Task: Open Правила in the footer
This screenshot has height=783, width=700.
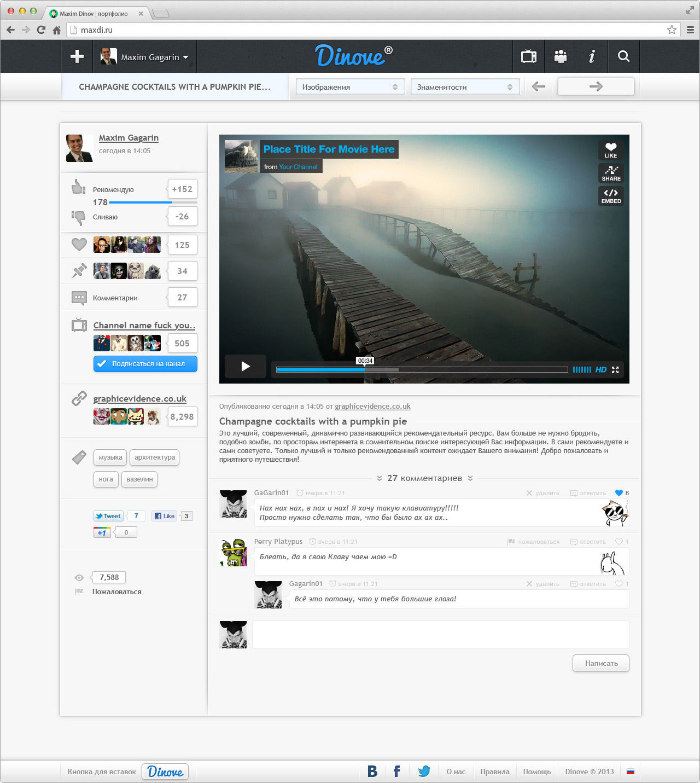Action: 495,772
